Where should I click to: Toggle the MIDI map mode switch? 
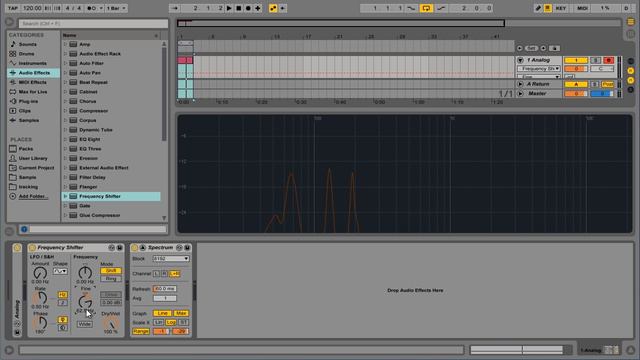pos(582,8)
